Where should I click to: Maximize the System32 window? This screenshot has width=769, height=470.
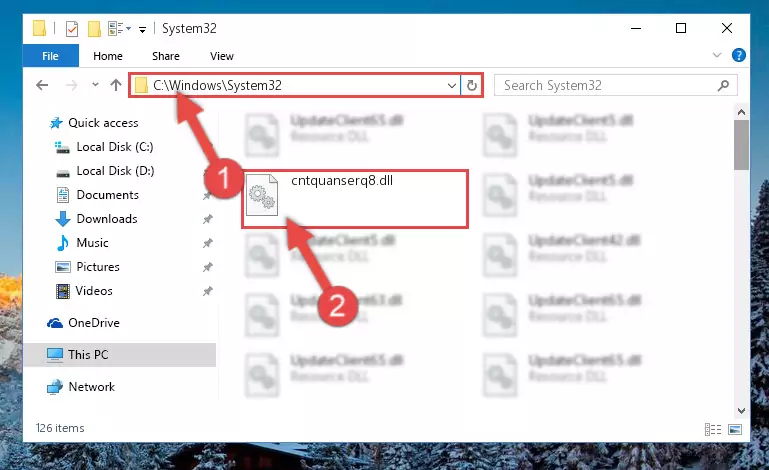[681, 28]
